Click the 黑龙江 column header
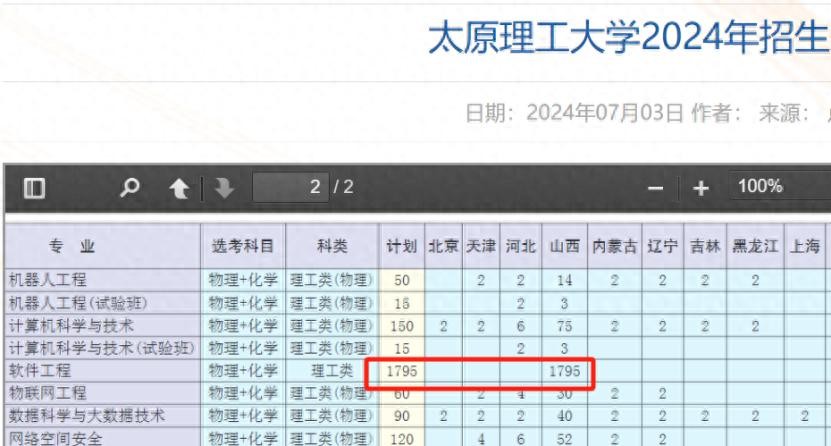The height and width of the screenshot is (446, 831). click(755, 246)
